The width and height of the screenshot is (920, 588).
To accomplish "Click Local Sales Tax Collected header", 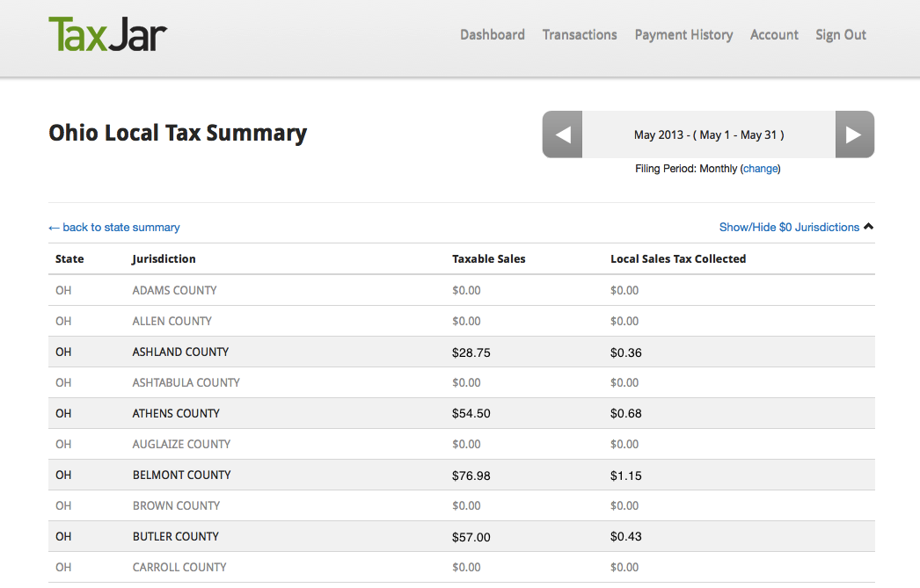I will point(678,259).
